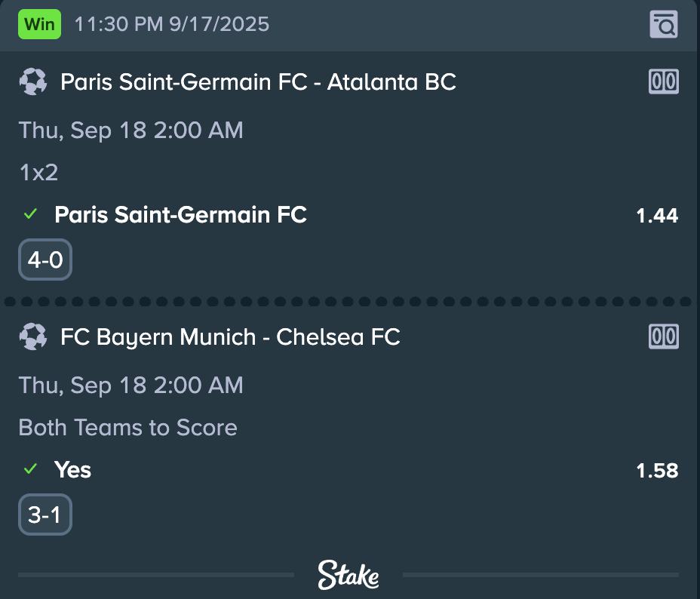Screen dimensions: 700x599
Task: Click the 1.44 odds value
Action: tap(657, 216)
